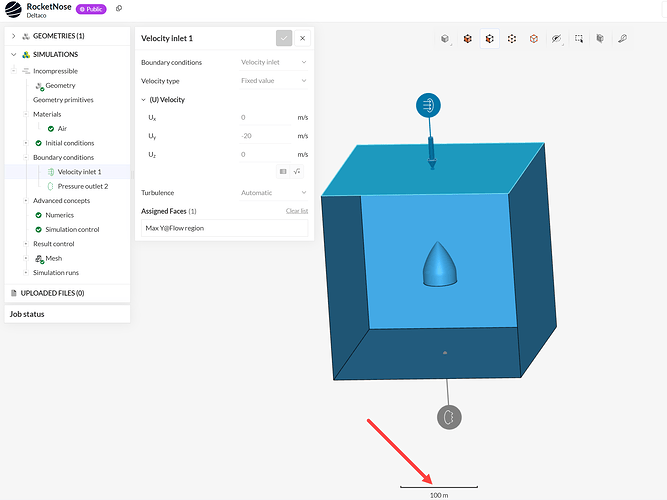Click the Clear list link
Image resolution: width=667 pixels, height=500 pixels.
click(297, 211)
